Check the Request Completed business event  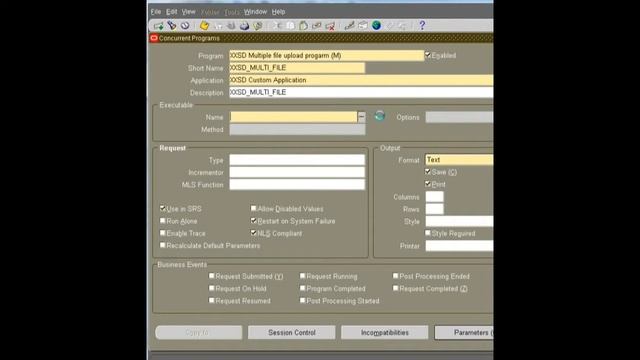click(x=396, y=288)
